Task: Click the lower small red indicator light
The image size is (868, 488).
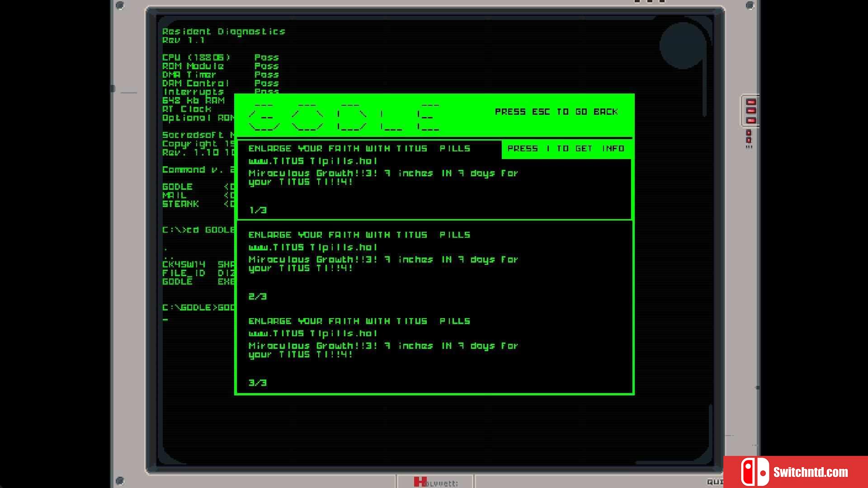Action: [749, 140]
